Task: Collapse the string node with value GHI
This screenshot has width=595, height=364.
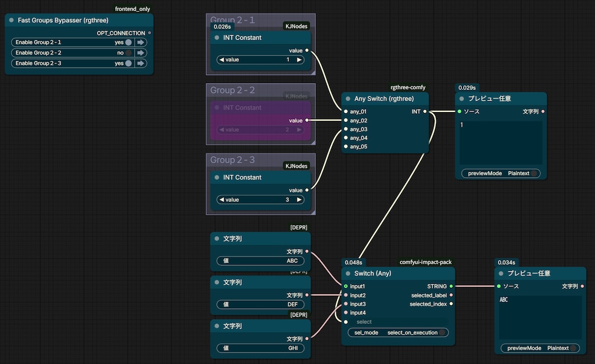Action: point(217,326)
